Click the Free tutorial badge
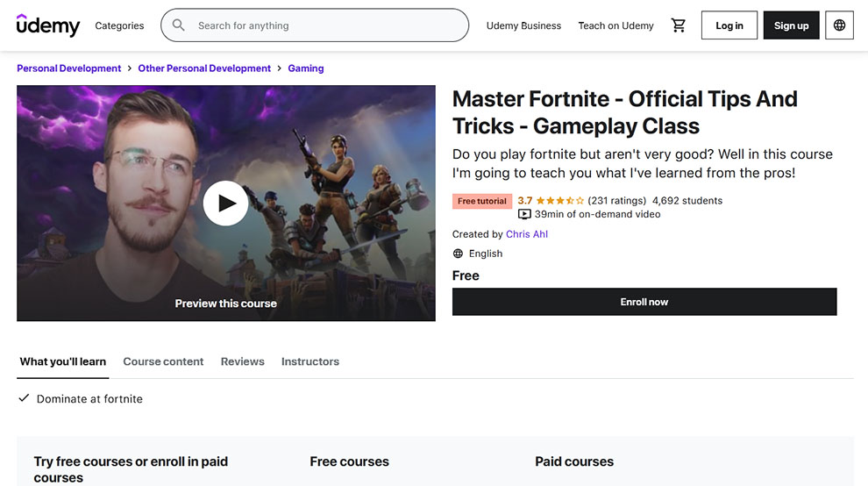The height and width of the screenshot is (486, 868). [481, 201]
